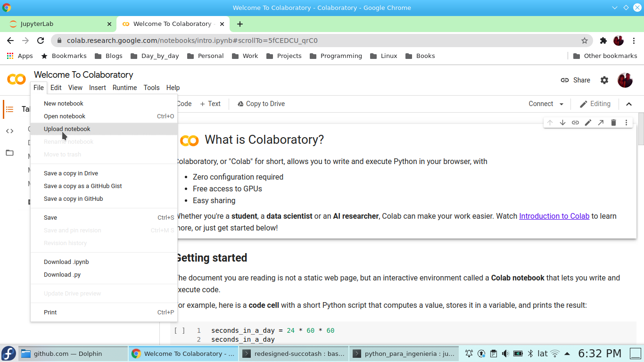Open software updates icon in tray
The image size is (644, 362).
click(x=481, y=354)
